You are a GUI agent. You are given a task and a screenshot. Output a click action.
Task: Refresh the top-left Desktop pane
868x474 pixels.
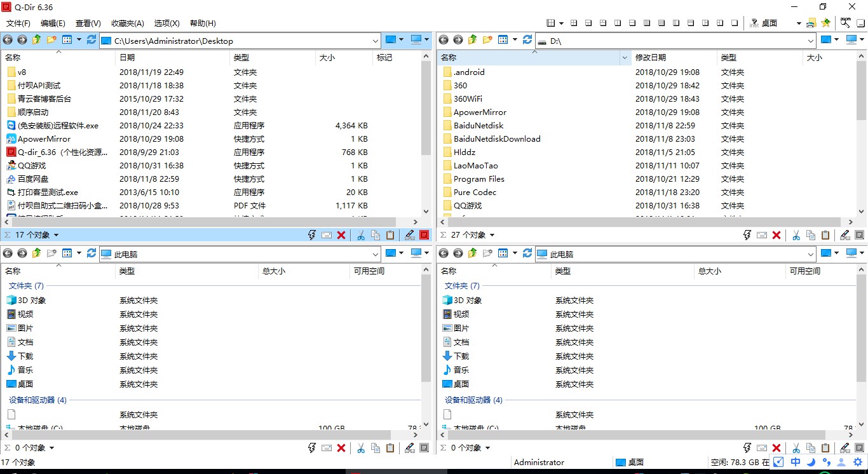92,40
